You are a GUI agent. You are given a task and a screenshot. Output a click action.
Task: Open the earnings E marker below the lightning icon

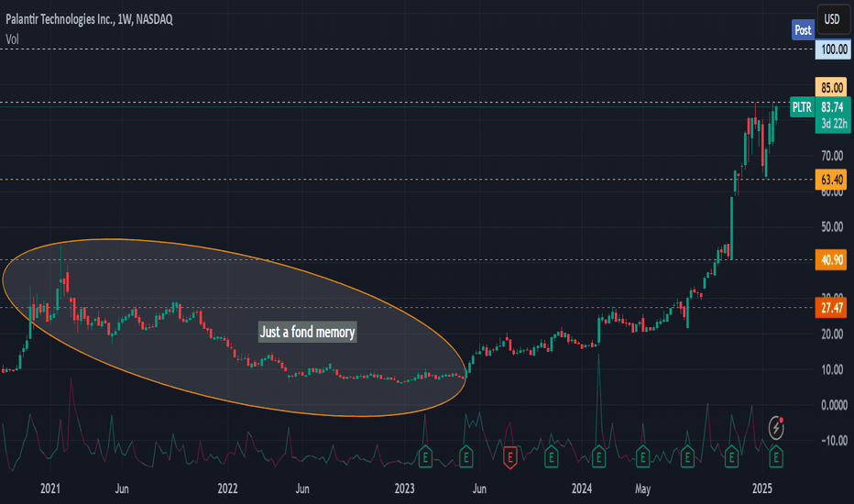click(x=776, y=457)
